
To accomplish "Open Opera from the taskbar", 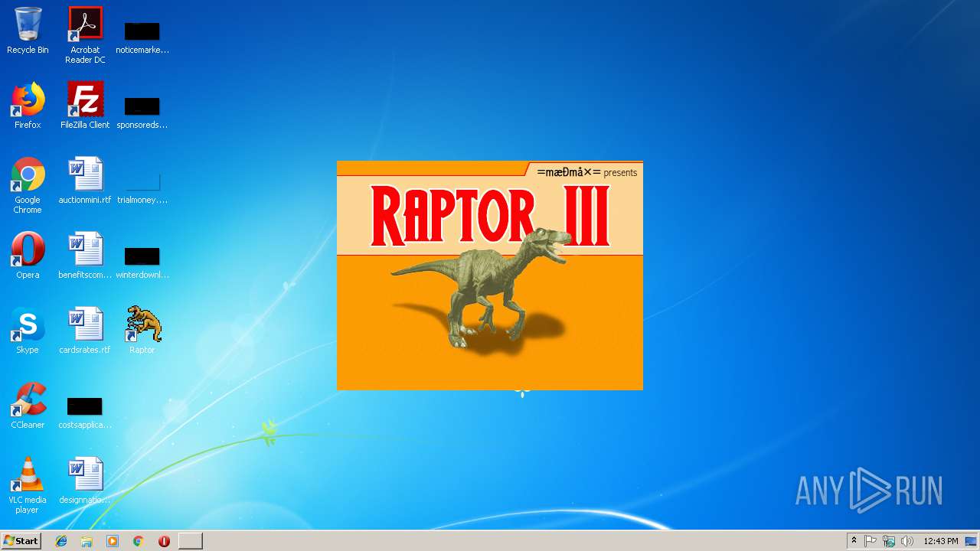I will click(164, 540).
